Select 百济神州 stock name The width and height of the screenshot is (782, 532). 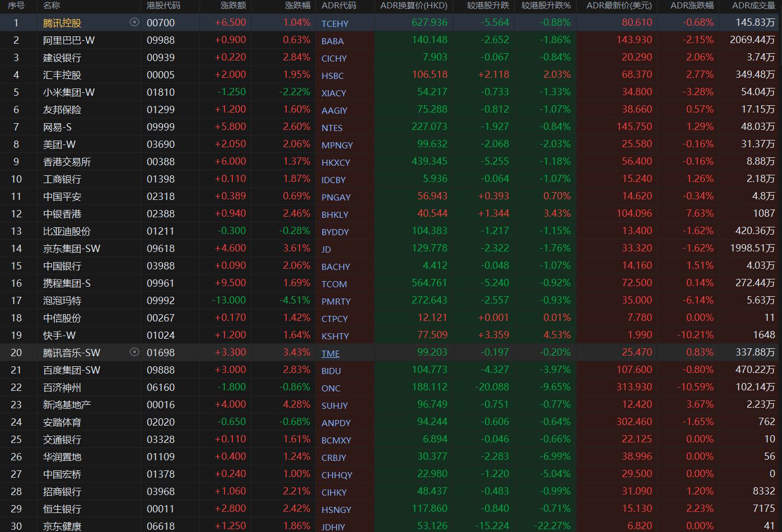point(62,388)
